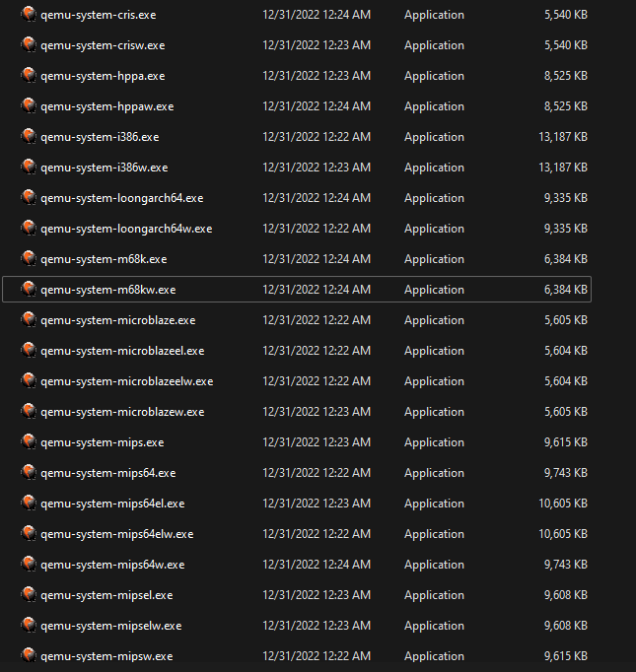Click the 9,743 KB size of qemu-system-mips64.exe
This screenshot has height=672, width=636.
[x=566, y=473]
